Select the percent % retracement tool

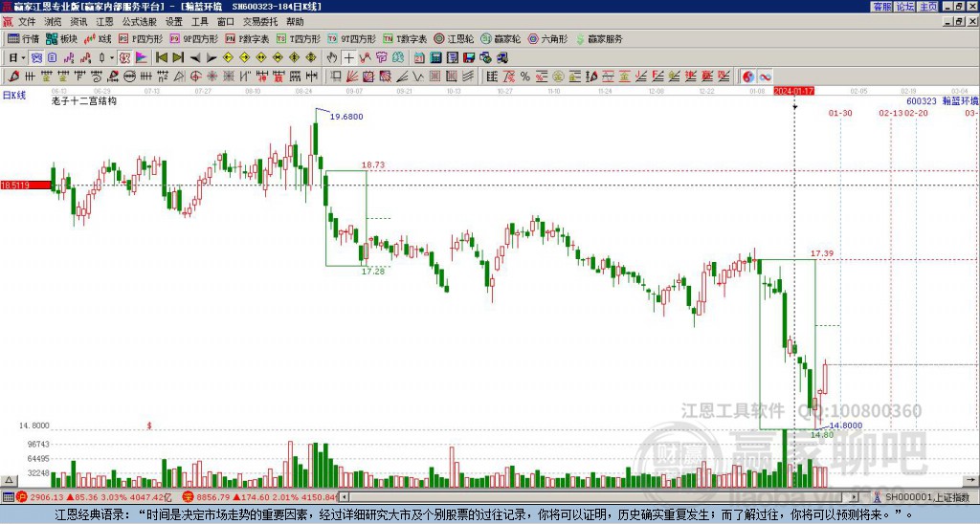click(525, 76)
